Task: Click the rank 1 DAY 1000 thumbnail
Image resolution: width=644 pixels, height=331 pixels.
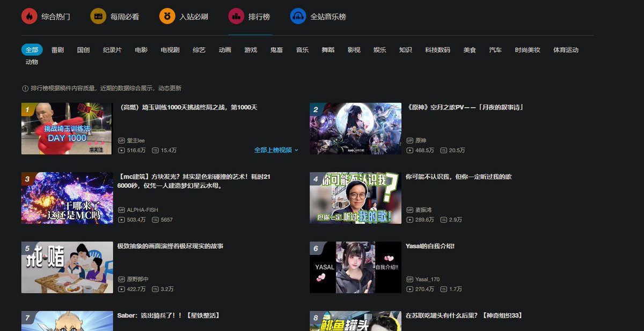Action: (67, 129)
